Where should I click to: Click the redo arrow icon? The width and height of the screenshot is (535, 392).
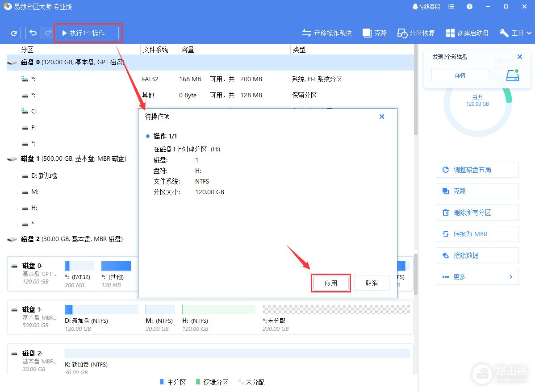(x=47, y=33)
